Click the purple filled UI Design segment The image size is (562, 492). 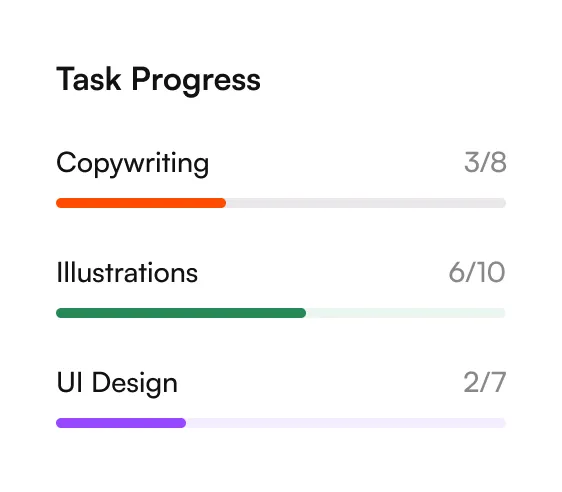tap(121, 423)
